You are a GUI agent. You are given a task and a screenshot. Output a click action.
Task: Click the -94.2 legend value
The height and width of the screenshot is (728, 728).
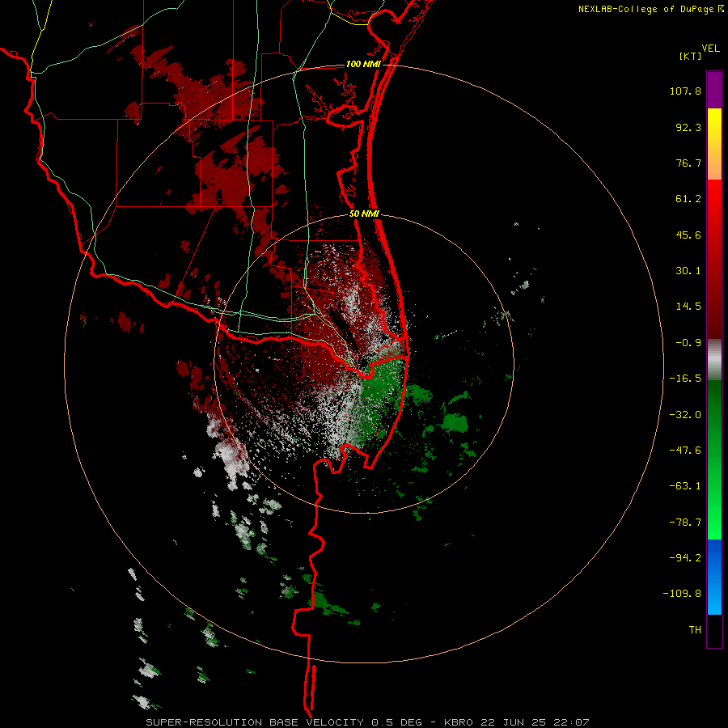click(685, 557)
